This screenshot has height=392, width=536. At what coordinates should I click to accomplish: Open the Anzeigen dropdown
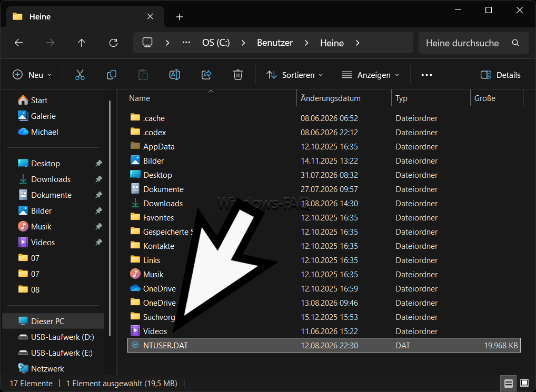(371, 75)
